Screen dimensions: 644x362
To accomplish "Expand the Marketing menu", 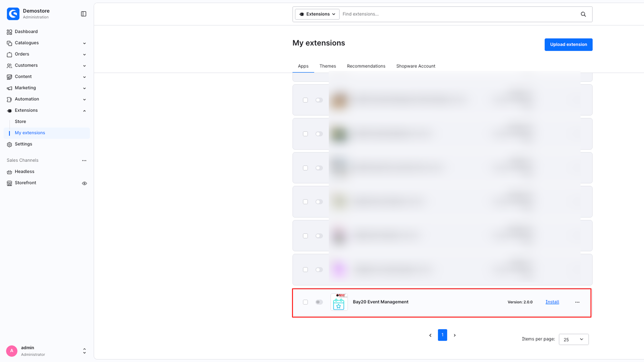I will (x=85, y=88).
